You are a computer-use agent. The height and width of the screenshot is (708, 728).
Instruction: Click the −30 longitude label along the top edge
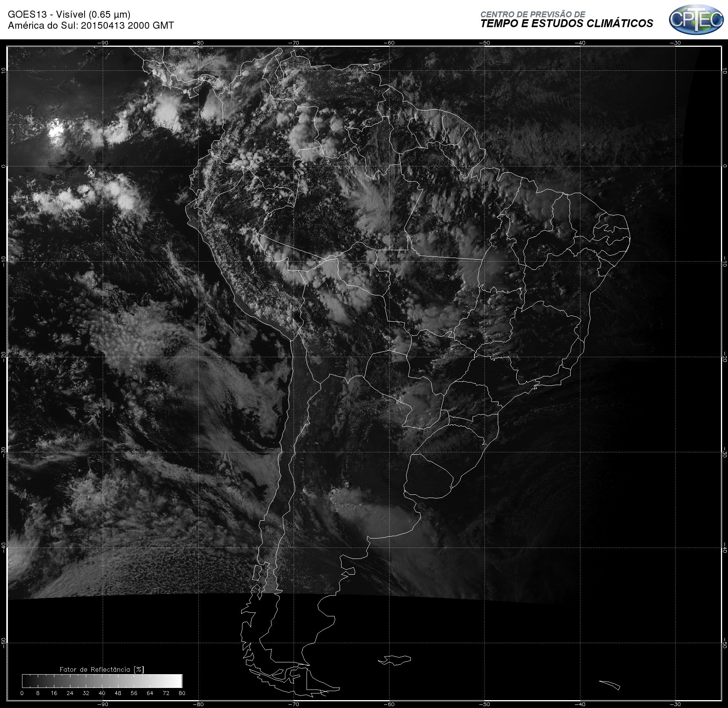tap(676, 43)
